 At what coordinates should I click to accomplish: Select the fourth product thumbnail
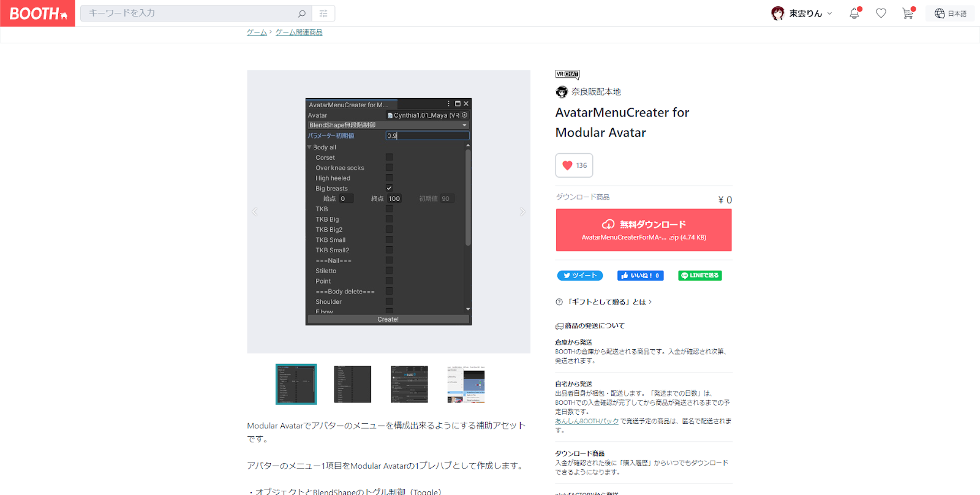coord(466,384)
